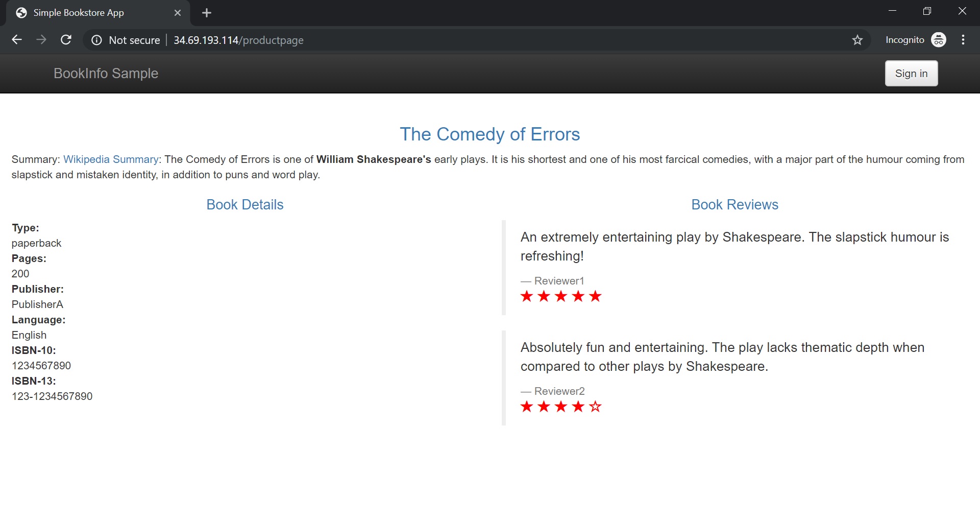Reload the product page
The image size is (980, 521).
point(66,40)
